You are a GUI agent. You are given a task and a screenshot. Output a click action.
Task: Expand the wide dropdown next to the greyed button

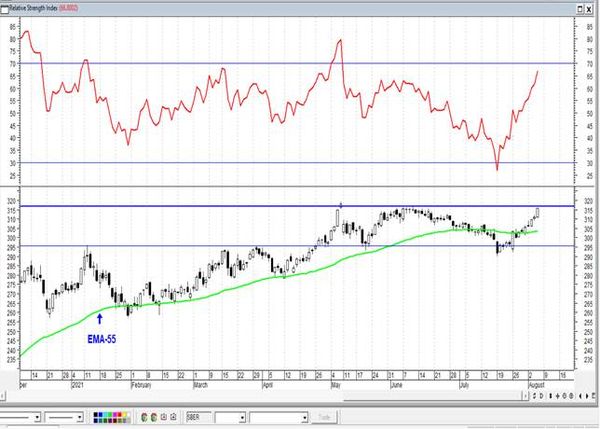pos(305,418)
